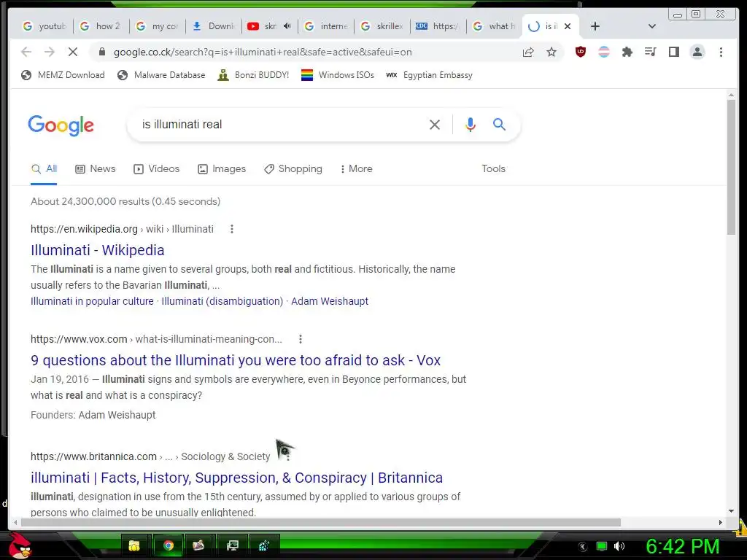Viewport: 747px width, 560px height.
Task: Select the Images search filter
Action: tap(222, 168)
